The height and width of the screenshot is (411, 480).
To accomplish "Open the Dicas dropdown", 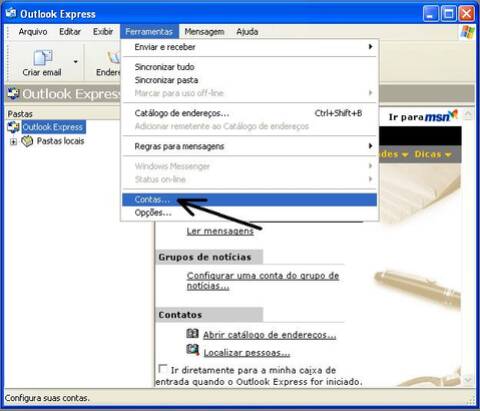I will click(x=433, y=154).
